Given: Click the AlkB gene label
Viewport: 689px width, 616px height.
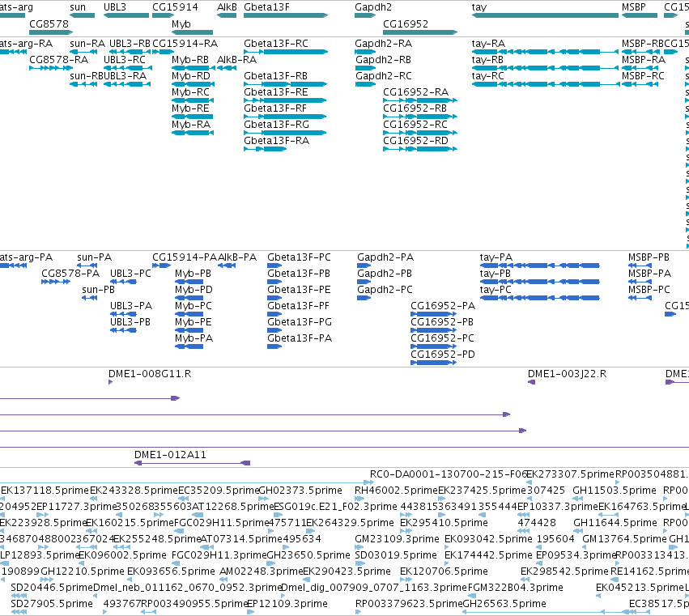Looking at the screenshot, I should point(227,7).
